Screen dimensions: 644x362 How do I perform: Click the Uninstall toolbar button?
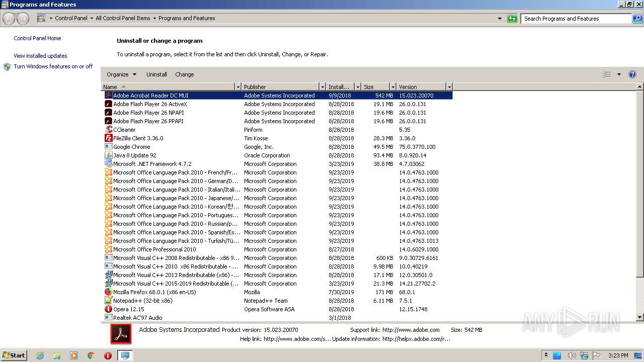156,74
